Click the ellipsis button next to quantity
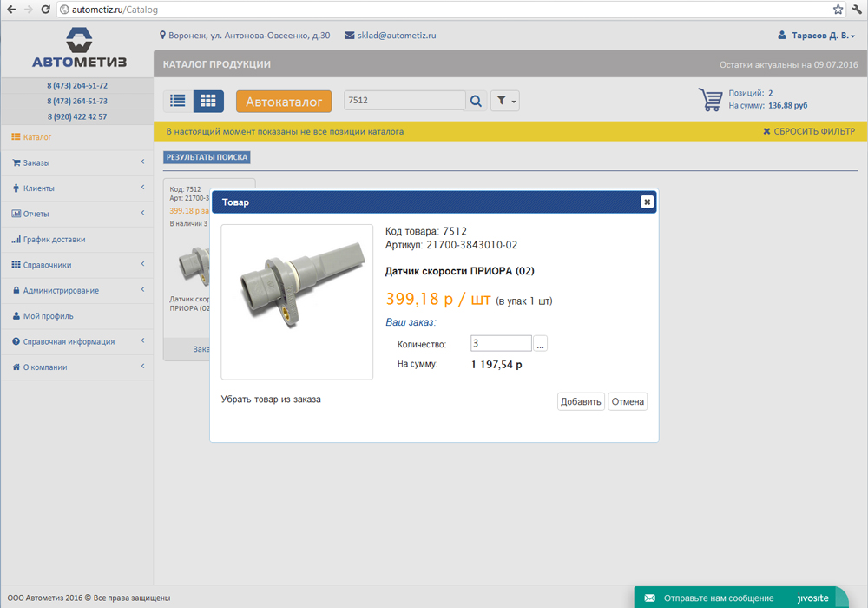Viewport: 868px width, 608px height. [541, 344]
